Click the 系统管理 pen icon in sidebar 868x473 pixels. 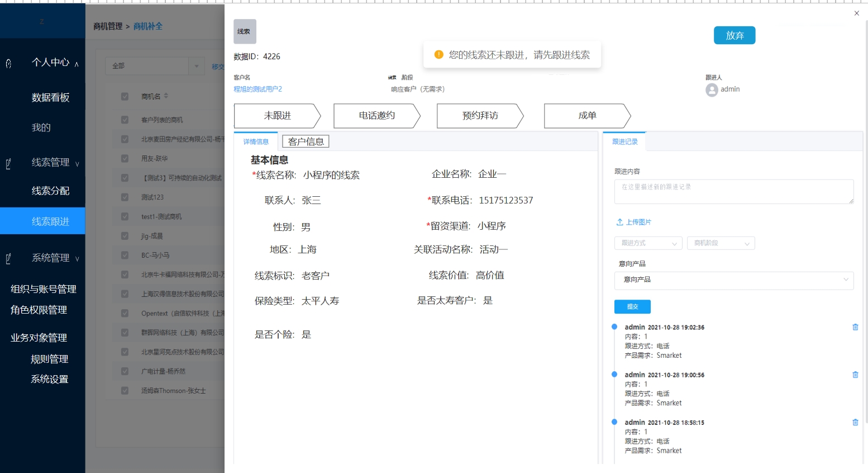click(8, 259)
